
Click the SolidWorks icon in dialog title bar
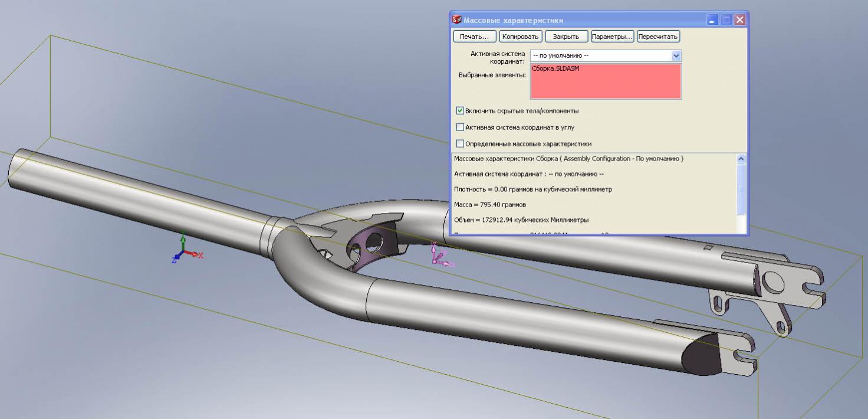point(456,19)
